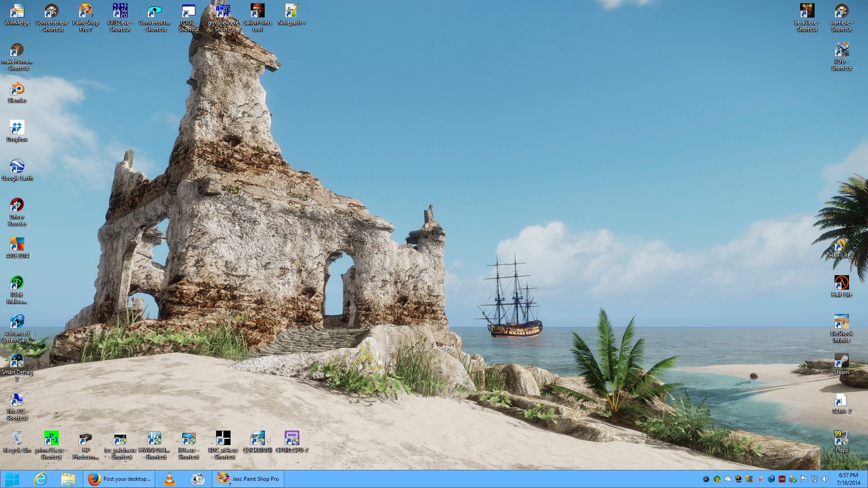This screenshot has width=868, height=488.
Task: Open the Windows Start button
Action: pos(12,479)
